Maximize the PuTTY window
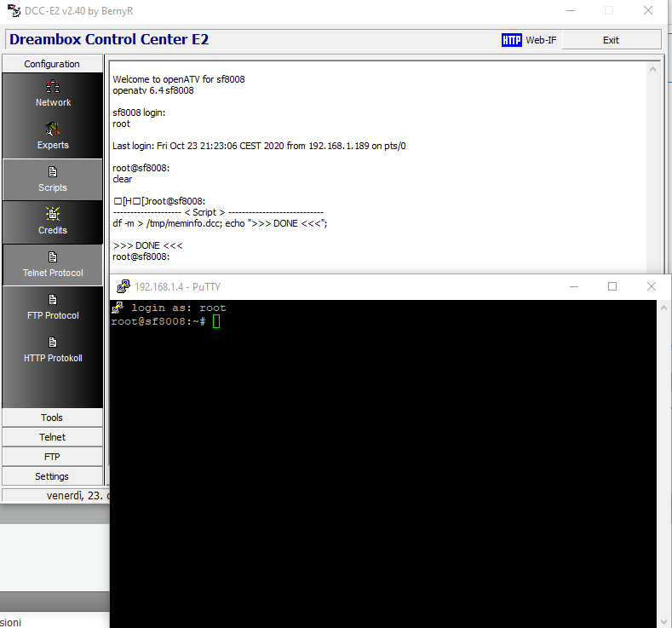 (x=612, y=286)
